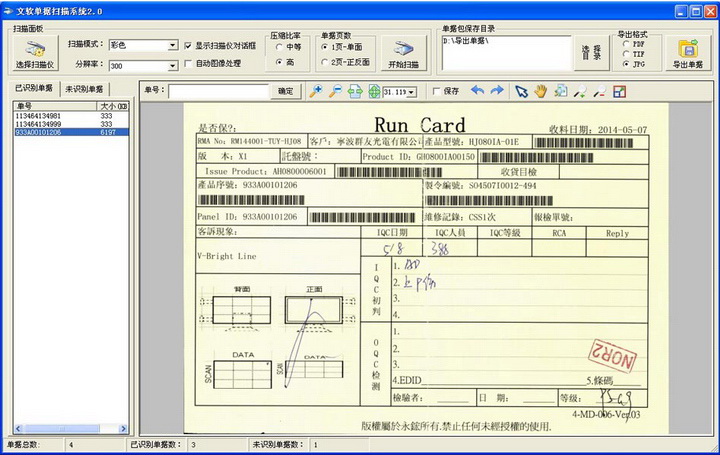Click the 选择扫描仪 scanner button
Screen dimensions: 720x455
tap(35, 53)
